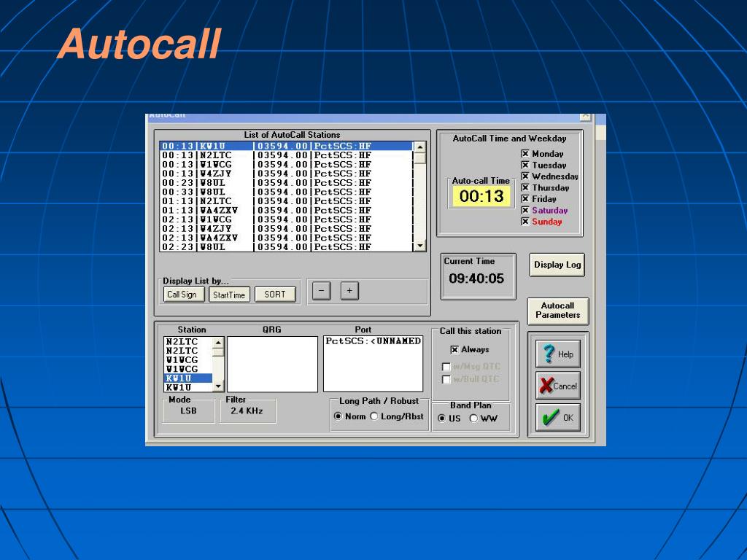
Task: Select the 00:13 N2LTC station row
Action: click(x=285, y=155)
